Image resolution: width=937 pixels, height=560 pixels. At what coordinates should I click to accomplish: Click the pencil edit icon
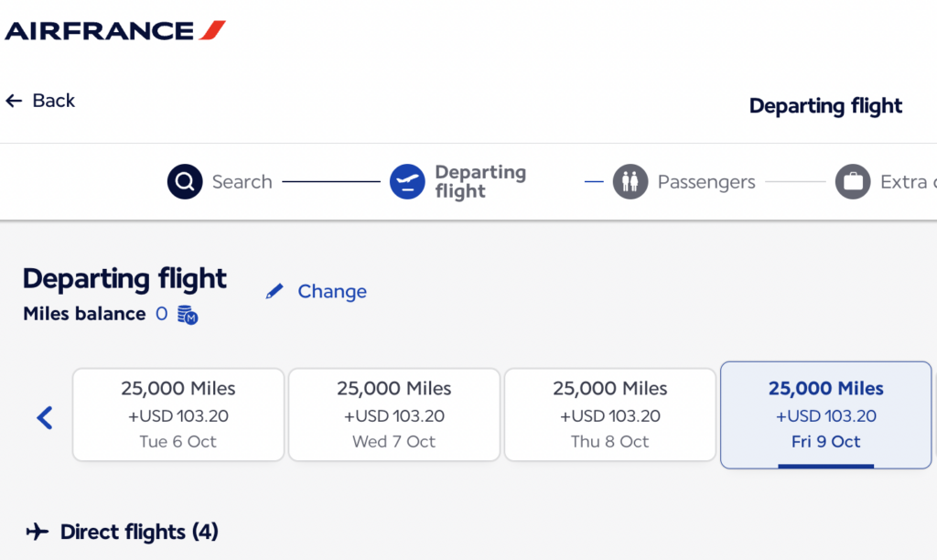275,292
